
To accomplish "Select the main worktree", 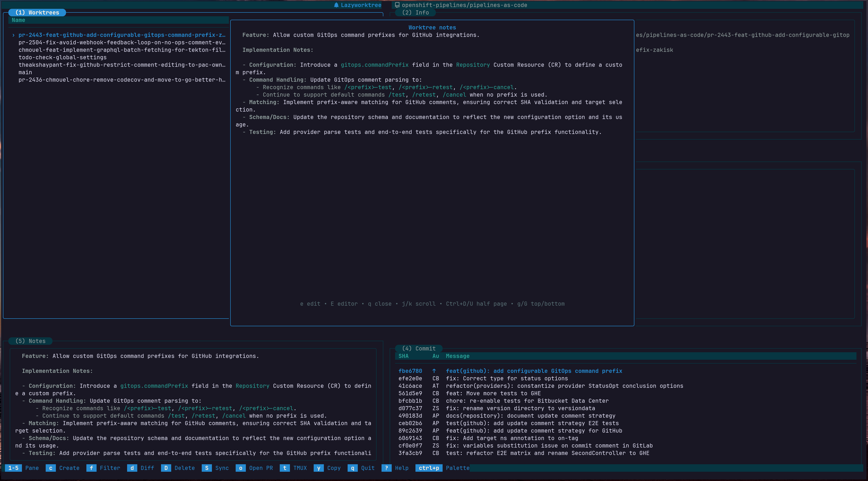I will tap(25, 72).
